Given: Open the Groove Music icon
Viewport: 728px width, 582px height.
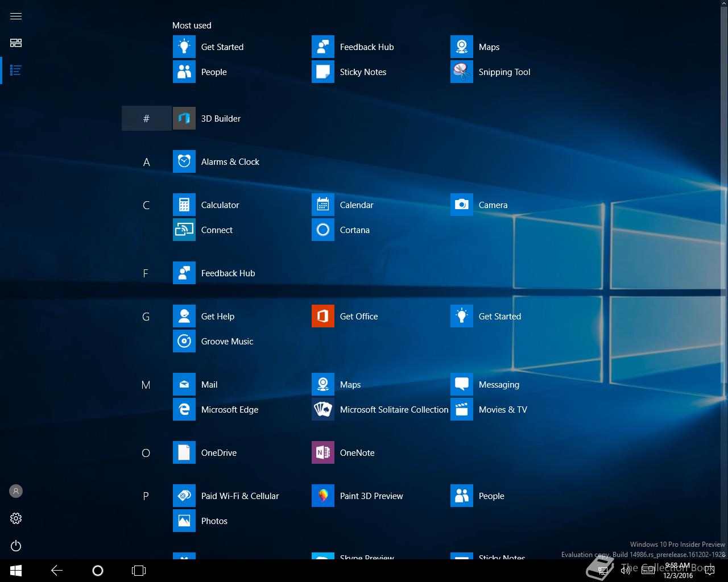Looking at the screenshot, I should tap(184, 341).
